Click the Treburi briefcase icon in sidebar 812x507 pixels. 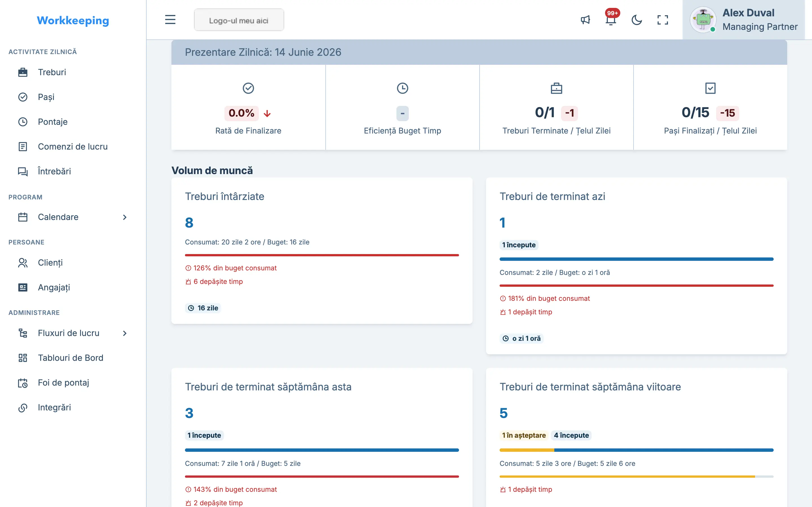23,72
